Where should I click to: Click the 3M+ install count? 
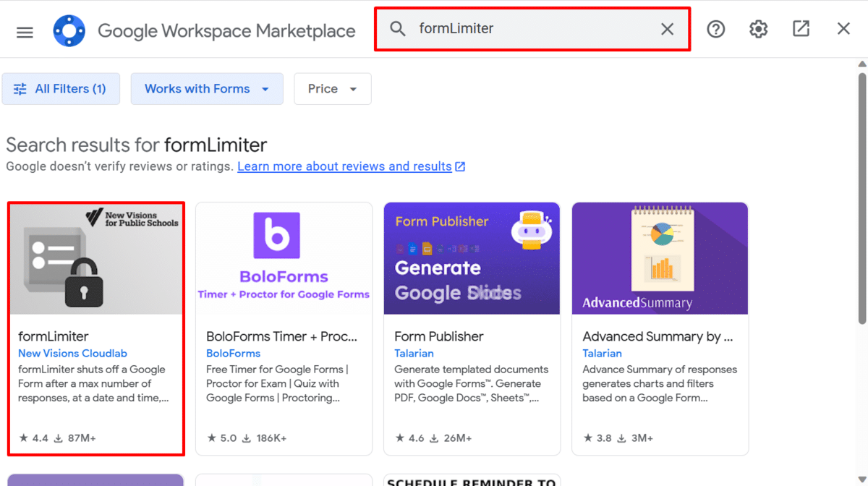coord(636,438)
